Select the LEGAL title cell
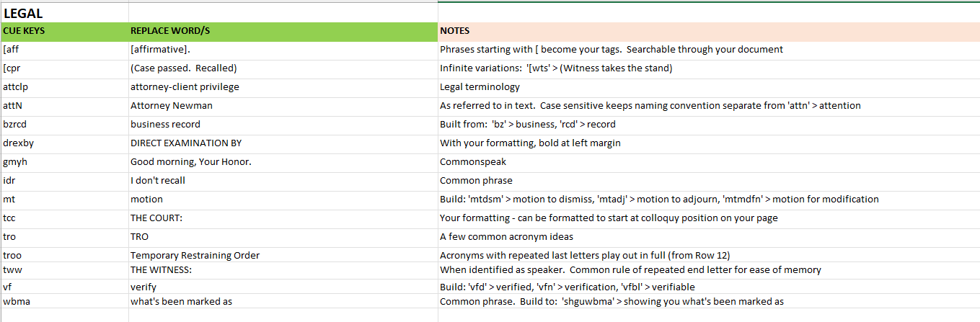Viewport: 980px width, 322px height. tap(64, 13)
